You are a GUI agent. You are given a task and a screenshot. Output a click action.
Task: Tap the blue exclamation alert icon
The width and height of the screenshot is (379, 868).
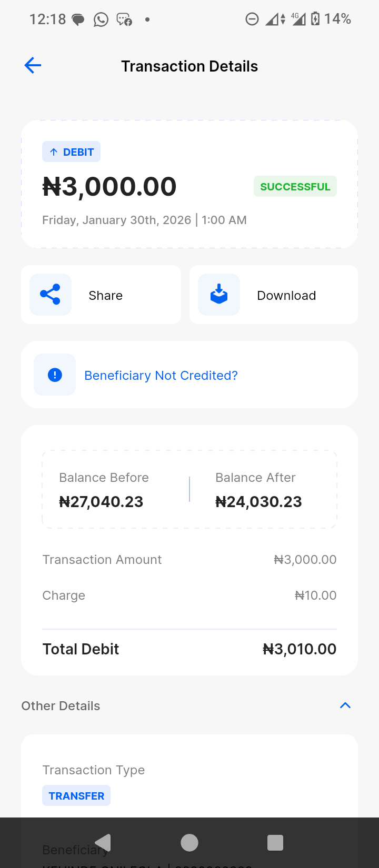click(x=55, y=375)
